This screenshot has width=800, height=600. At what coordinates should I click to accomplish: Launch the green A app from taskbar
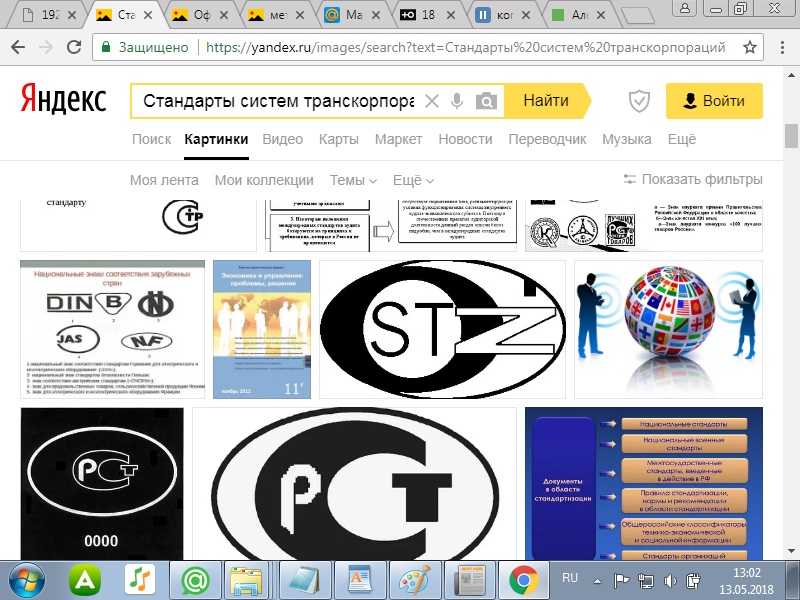point(85,580)
